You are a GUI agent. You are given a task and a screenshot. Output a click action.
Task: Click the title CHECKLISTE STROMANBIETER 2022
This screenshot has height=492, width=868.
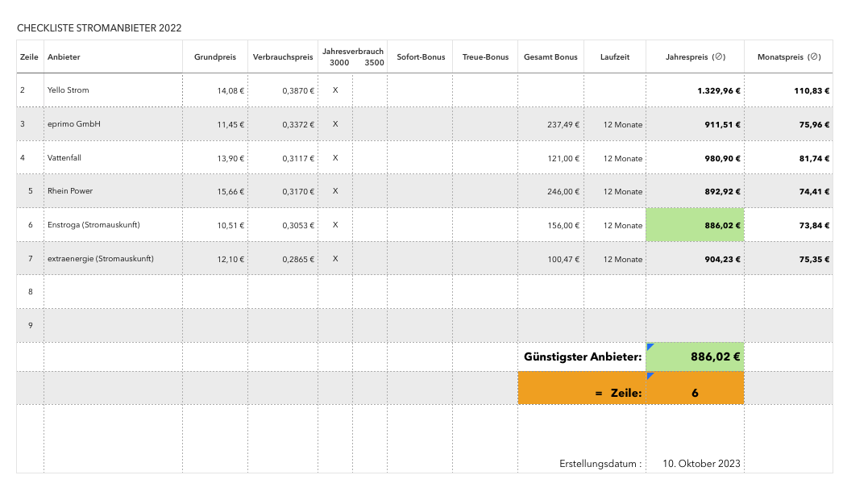(x=99, y=28)
